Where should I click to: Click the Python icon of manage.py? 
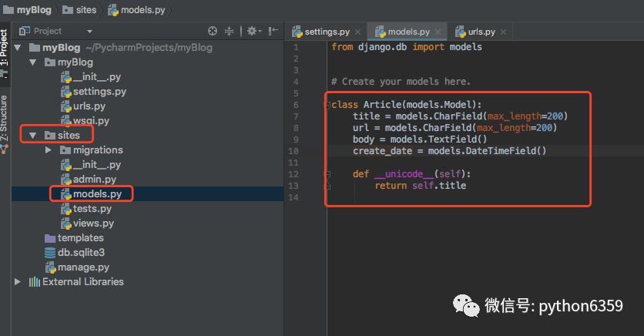point(51,268)
